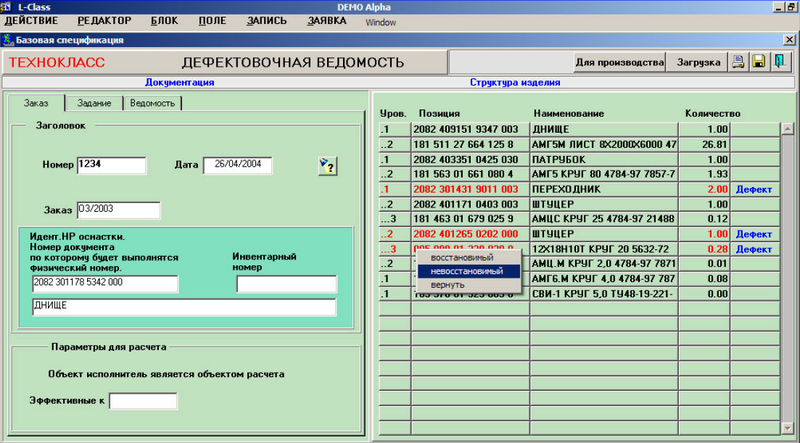The height and width of the screenshot is (443, 800).
Task: Click the L-Class application icon in title bar
Action: point(7,7)
